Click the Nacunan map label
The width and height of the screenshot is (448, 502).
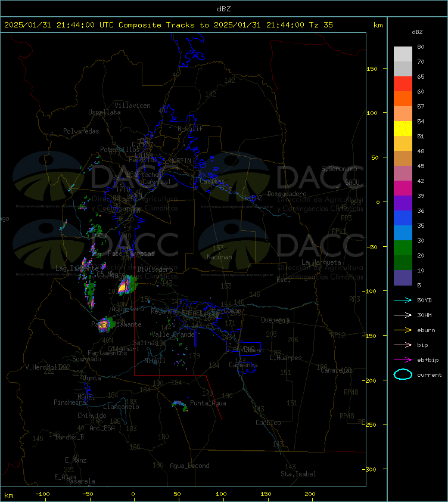(x=219, y=257)
